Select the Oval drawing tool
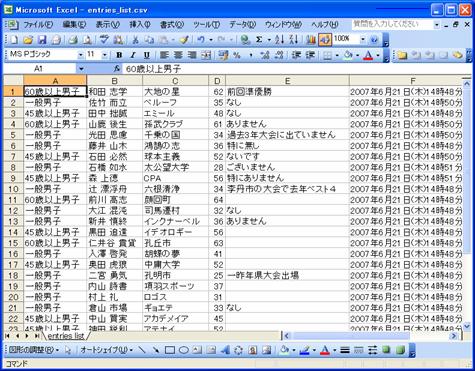475x371 pixels. pyautogui.click(x=184, y=350)
